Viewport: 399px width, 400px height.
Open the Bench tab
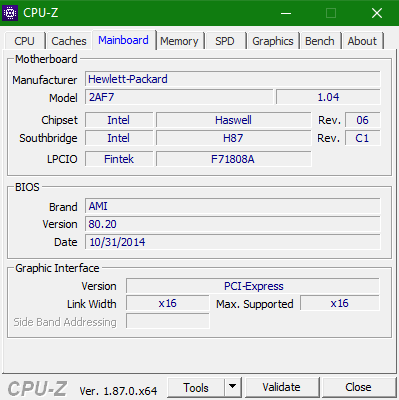[320, 41]
